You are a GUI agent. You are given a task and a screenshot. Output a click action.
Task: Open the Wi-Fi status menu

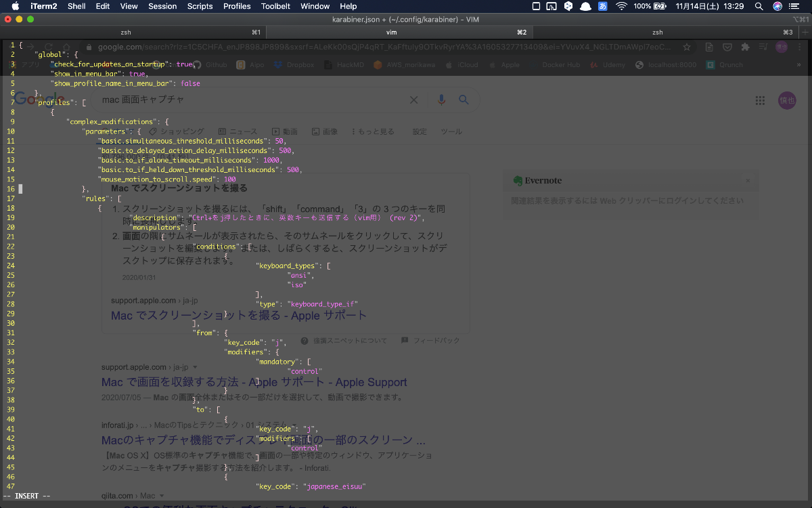(621, 6)
